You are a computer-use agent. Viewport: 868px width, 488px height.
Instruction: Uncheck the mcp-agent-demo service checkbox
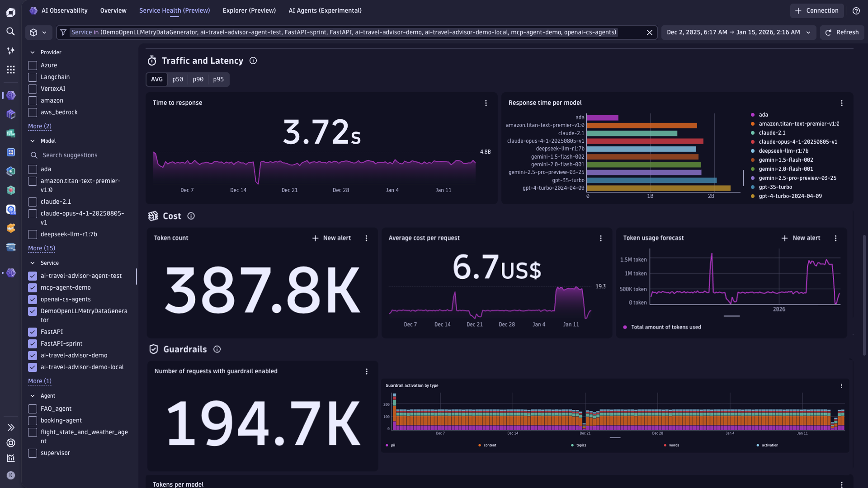pos(33,288)
